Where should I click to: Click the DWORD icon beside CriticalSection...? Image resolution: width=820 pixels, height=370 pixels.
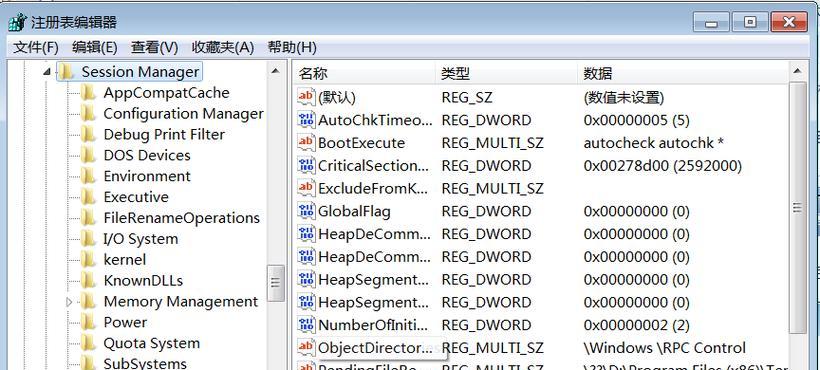[x=306, y=165]
